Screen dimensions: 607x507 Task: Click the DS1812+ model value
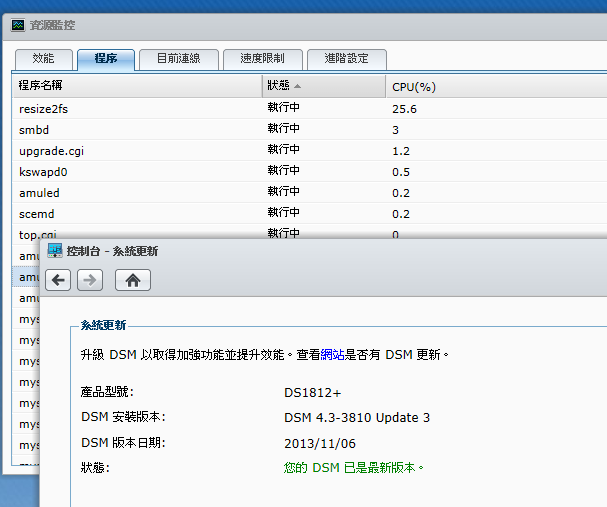tap(312, 393)
